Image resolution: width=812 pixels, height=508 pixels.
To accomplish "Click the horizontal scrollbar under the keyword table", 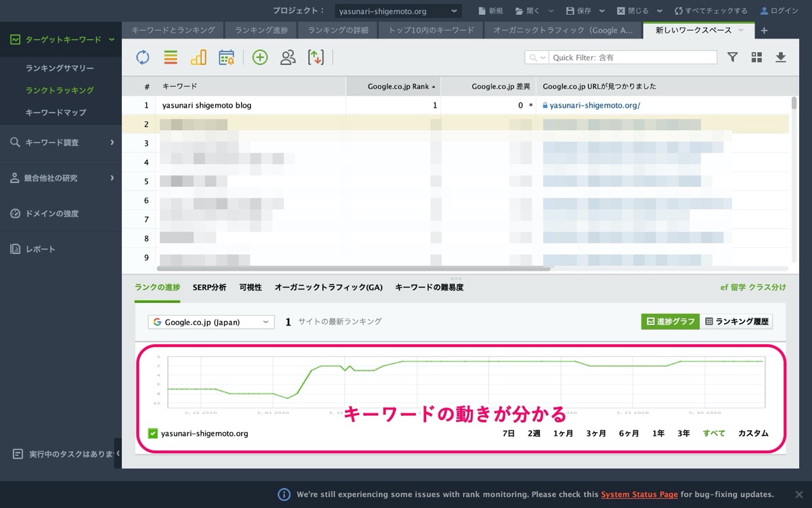I will (353, 268).
